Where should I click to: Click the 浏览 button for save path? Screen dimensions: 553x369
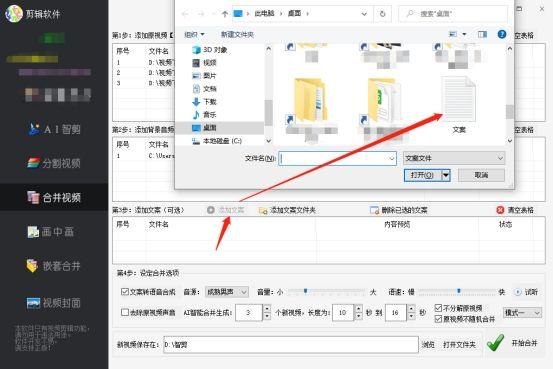[x=428, y=344]
